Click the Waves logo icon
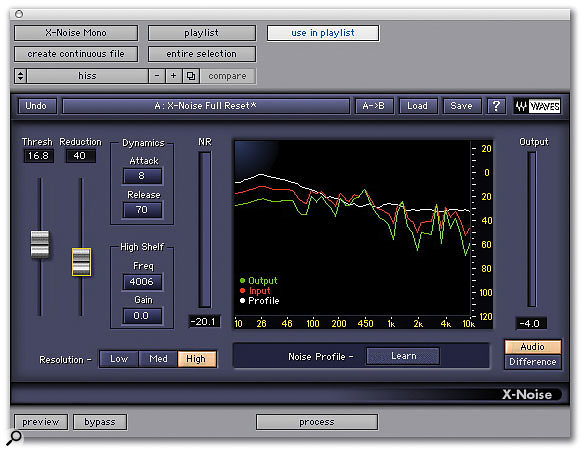 tap(537, 106)
